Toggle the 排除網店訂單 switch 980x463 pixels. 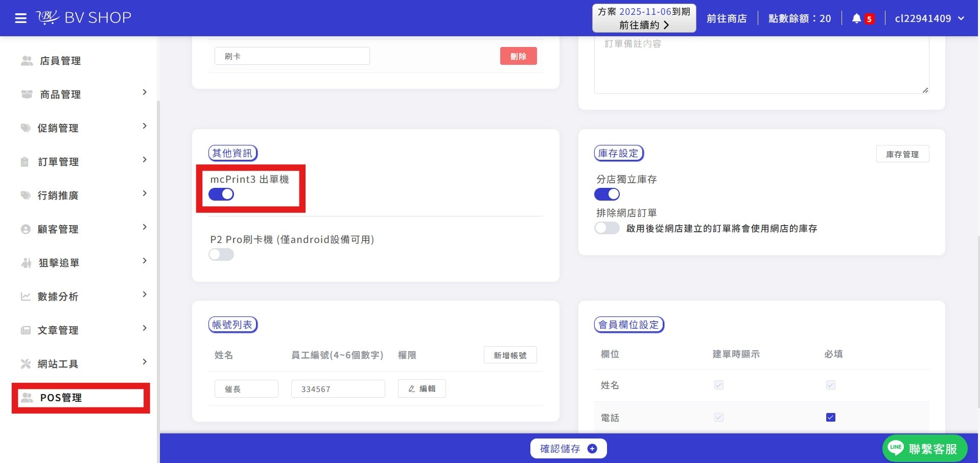607,228
